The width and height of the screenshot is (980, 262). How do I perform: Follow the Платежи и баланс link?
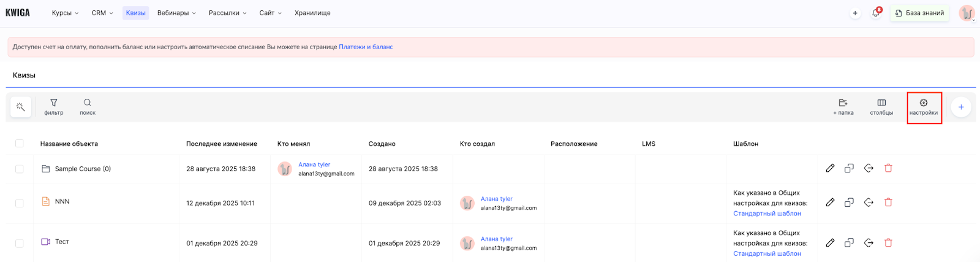point(366,47)
